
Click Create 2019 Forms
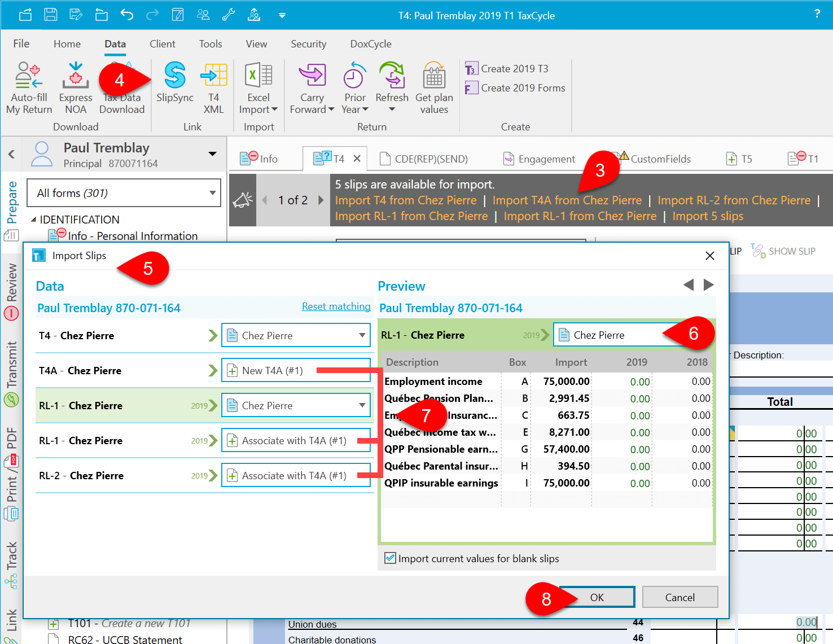coord(515,88)
